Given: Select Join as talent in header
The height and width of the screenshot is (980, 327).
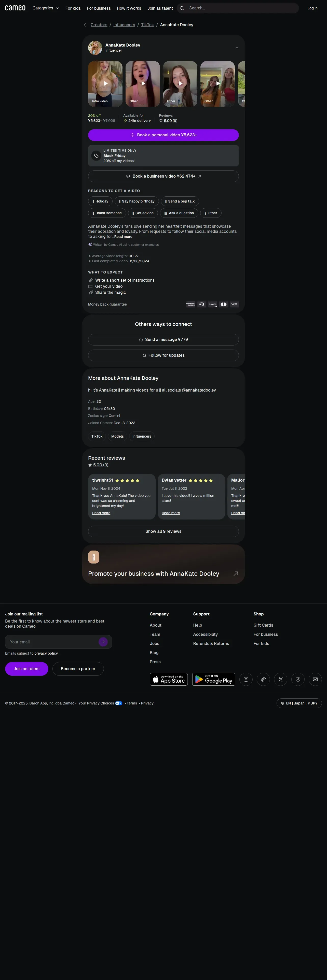Looking at the screenshot, I should 160,8.
